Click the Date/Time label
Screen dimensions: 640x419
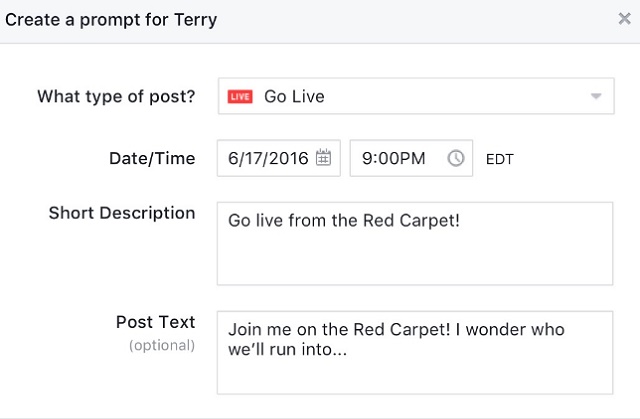point(152,158)
